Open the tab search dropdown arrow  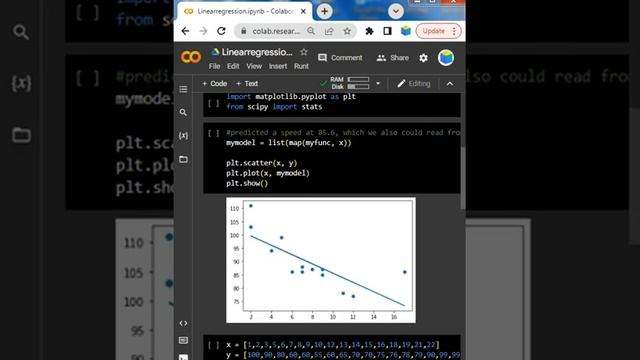[x=396, y=11]
